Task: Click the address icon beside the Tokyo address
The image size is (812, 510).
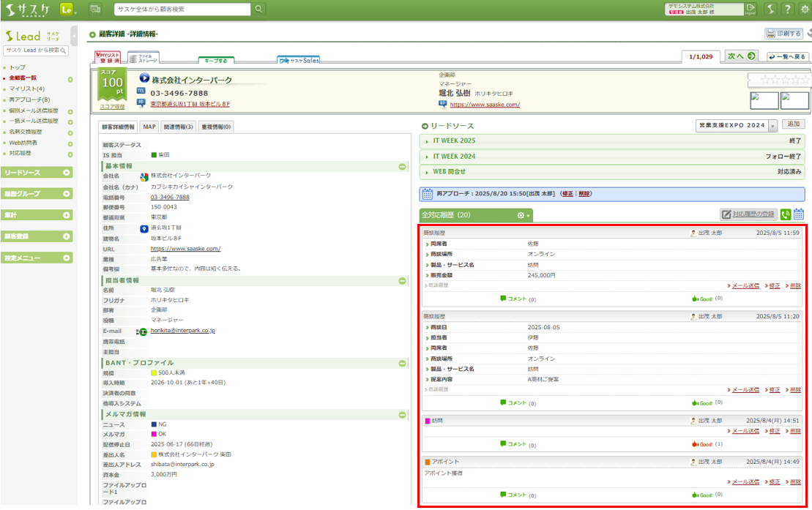Action: [141, 102]
